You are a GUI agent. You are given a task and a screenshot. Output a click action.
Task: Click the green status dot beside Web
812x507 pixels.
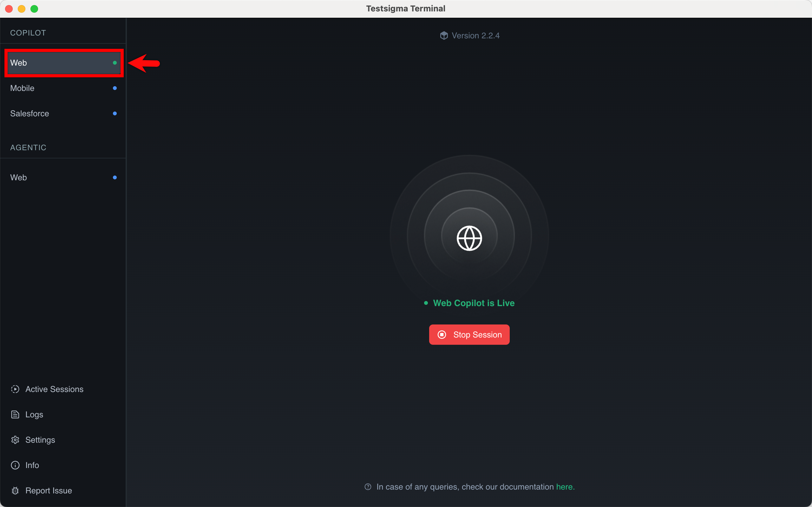115,63
